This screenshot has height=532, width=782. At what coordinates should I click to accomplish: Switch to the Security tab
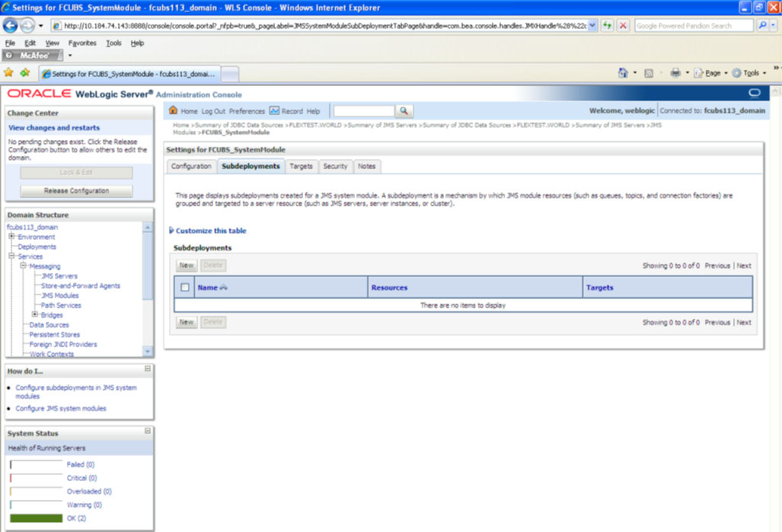pos(335,166)
